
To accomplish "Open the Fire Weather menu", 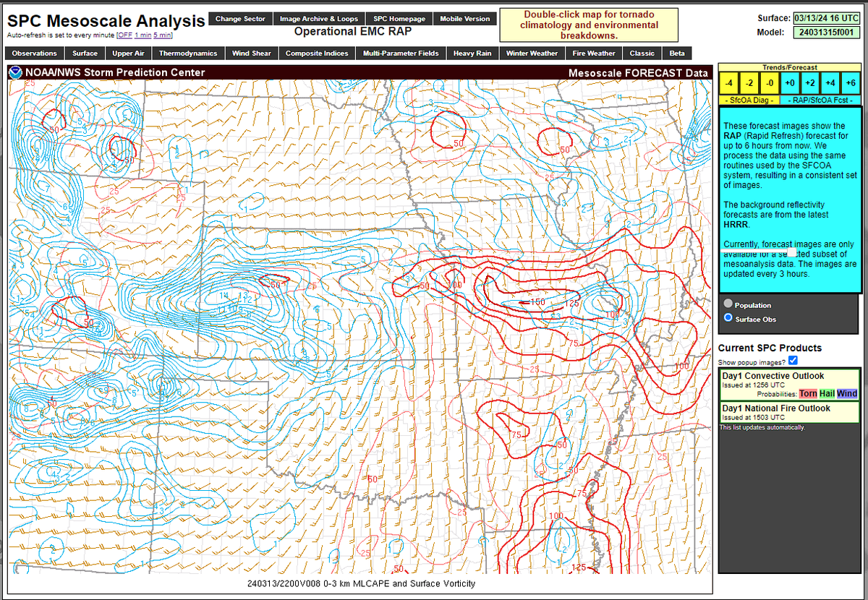I will pos(595,53).
